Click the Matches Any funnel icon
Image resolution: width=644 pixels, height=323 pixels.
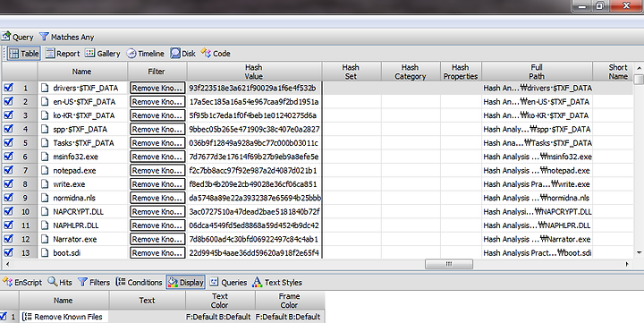[44, 37]
